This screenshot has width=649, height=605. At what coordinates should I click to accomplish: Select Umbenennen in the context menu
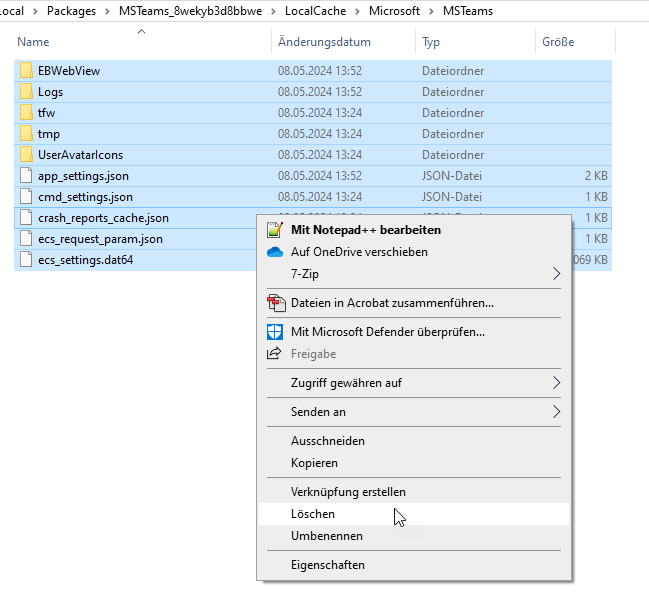pyautogui.click(x=326, y=536)
